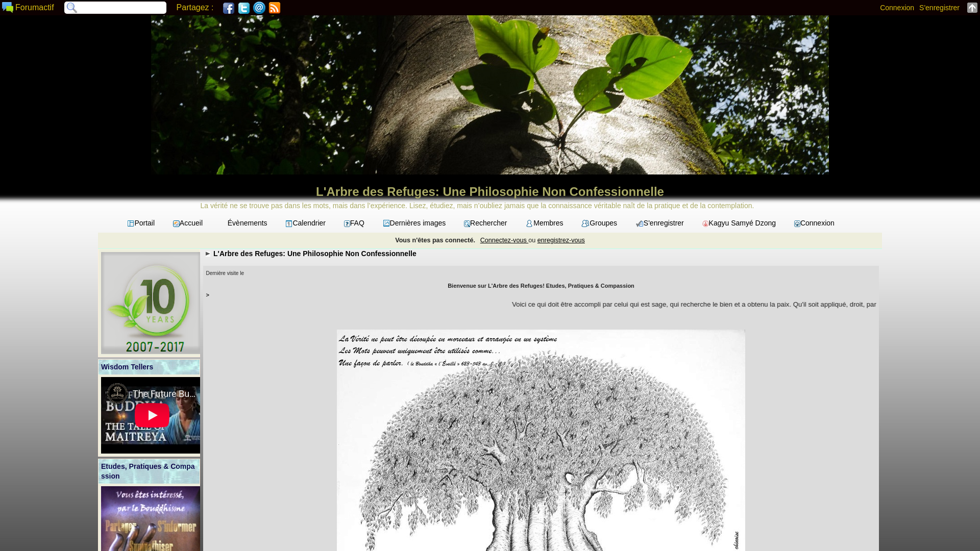980x551 pixels.
Task: Click the YouTube channel avatar icon
Action: pos(117,394)
